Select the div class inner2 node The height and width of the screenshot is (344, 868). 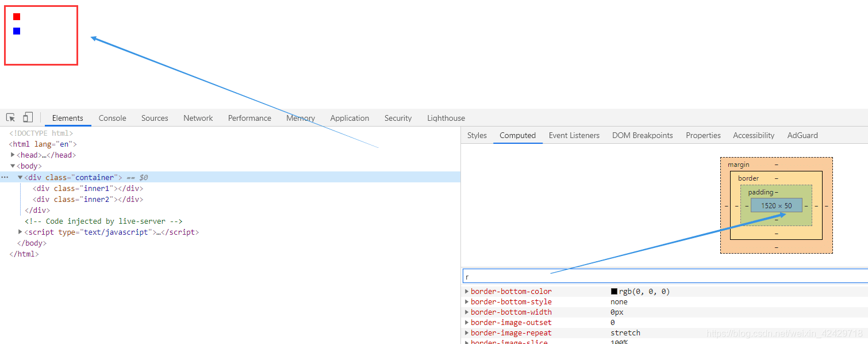pyautogui.click(x=88, y=199)
